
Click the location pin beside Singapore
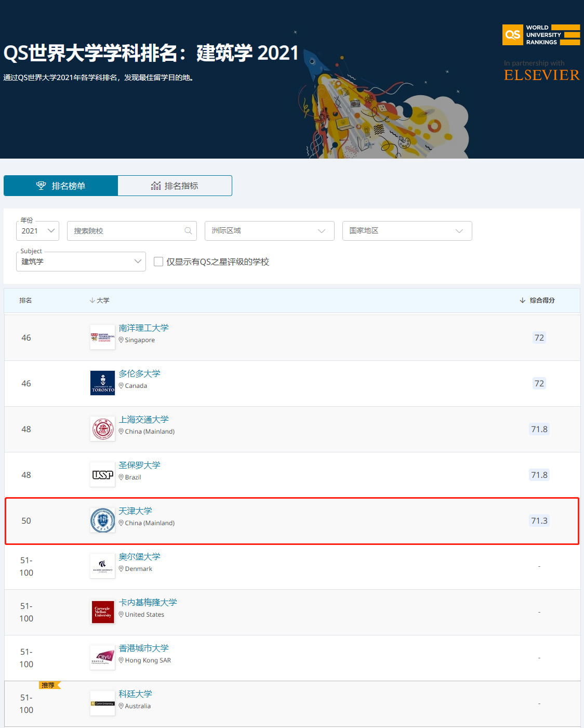tap(121, 340)
